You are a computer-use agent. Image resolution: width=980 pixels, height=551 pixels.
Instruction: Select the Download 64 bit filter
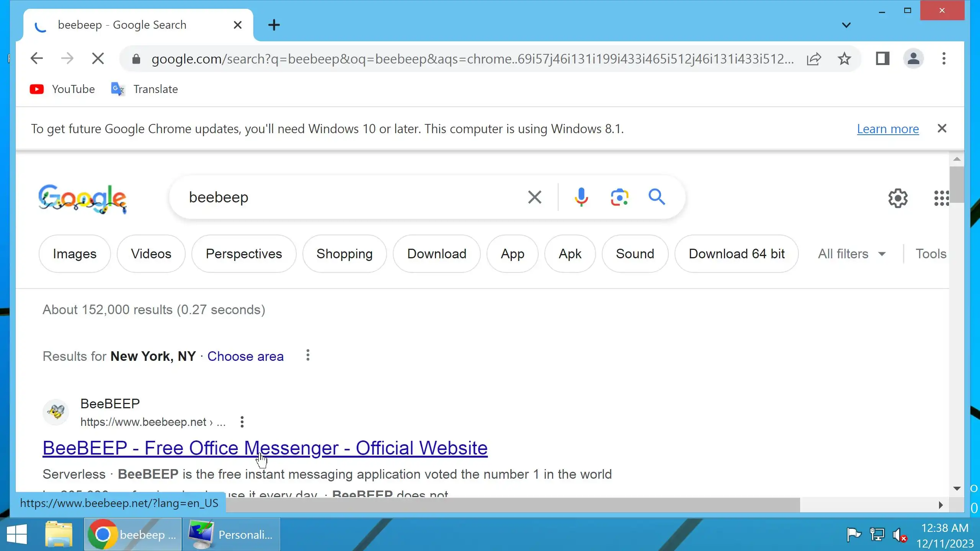[737, 254]
